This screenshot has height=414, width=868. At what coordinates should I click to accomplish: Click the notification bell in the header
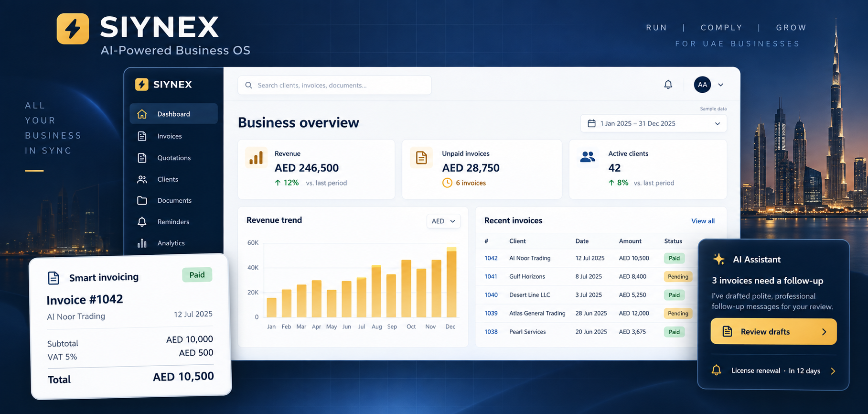coord(668,85)
